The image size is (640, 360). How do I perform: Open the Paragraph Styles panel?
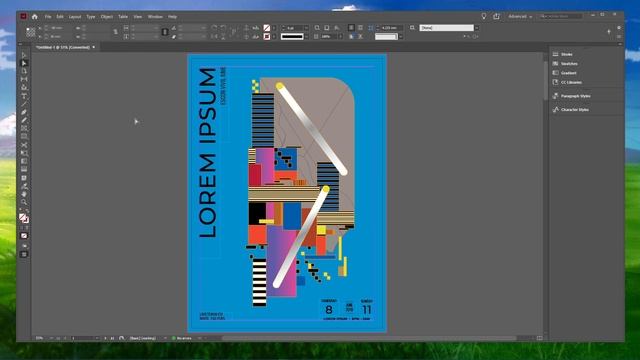click(576, 96)
